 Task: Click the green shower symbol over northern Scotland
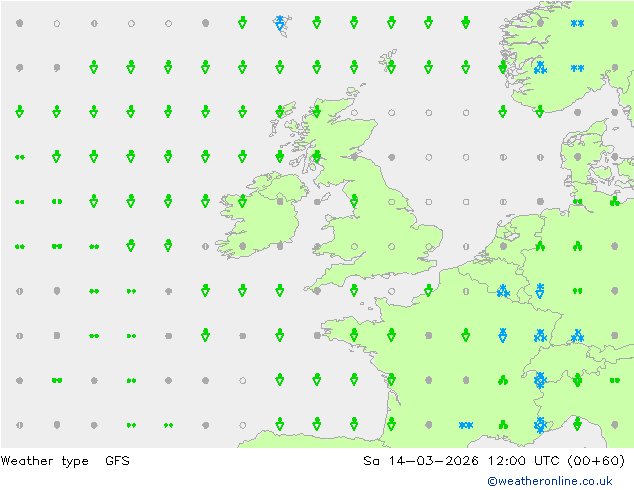(317, 112)
